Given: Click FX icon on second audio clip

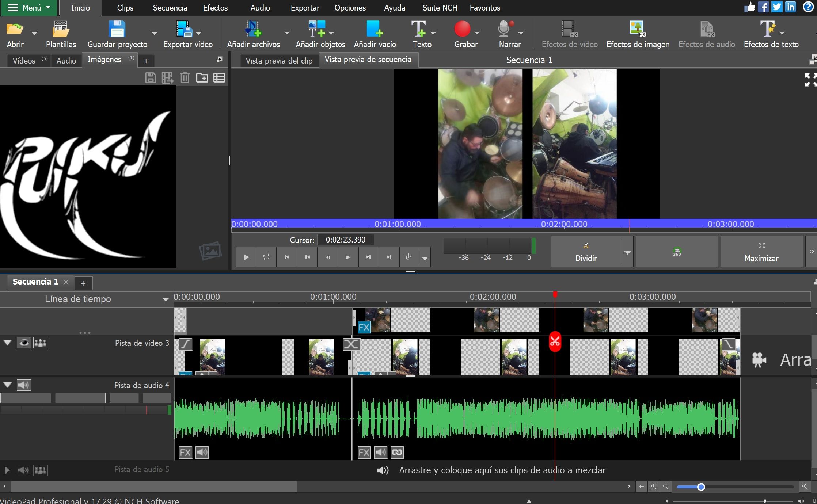Looking at the screenshot, I should click(x=364, y=453).
